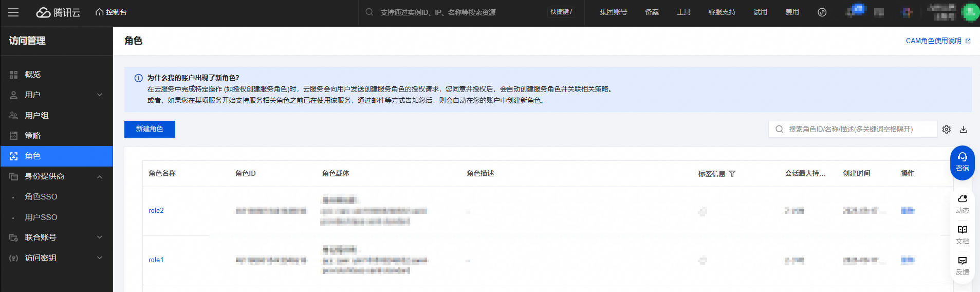Open the 标签信息 filter funnel

[x=732, y=174]
